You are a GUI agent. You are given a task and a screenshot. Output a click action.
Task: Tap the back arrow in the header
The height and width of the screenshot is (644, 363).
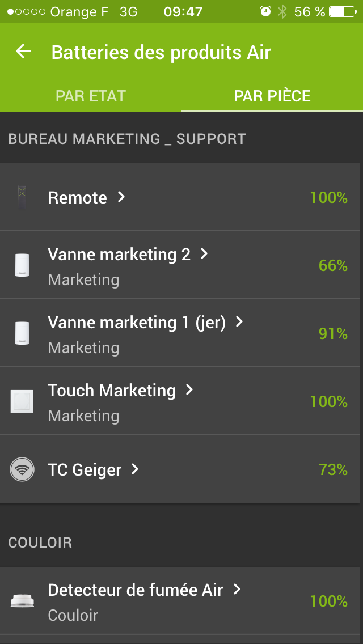(x=23, y=52)
